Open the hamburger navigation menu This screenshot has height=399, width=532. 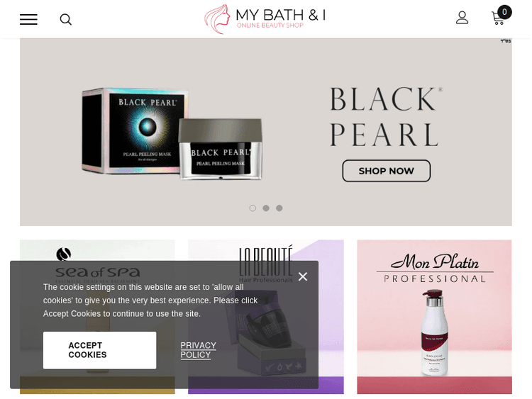coord(28,19)
